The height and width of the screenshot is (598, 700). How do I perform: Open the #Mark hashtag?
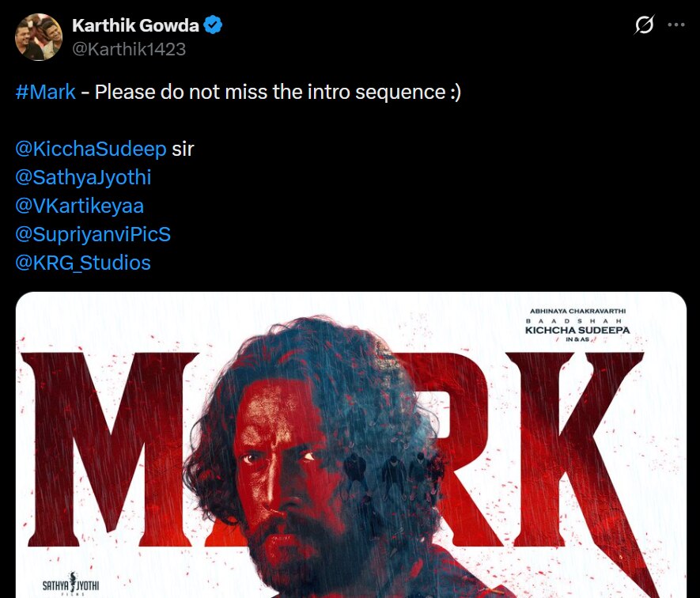[46, 93]
